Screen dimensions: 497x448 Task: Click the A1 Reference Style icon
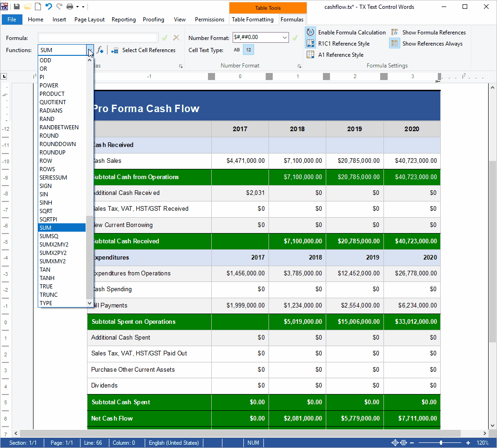tap(310, 54)
